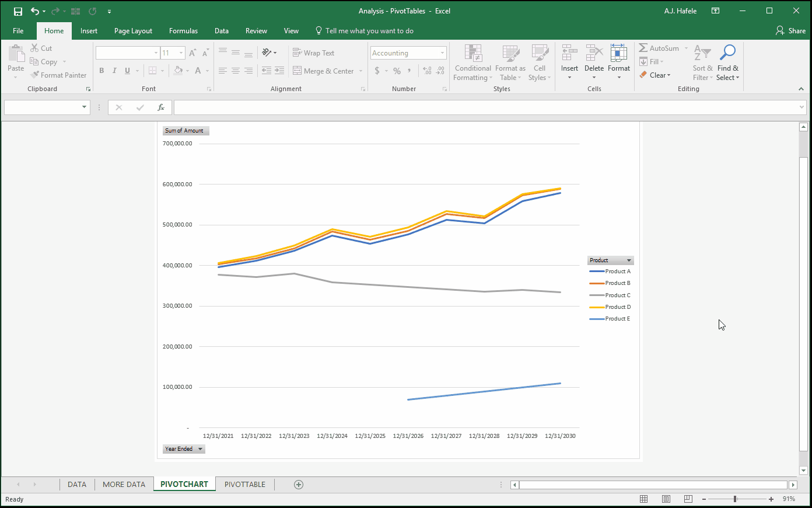Click Delete cells icon
This screenshot has height=508, width=812.
pos(594,53)
